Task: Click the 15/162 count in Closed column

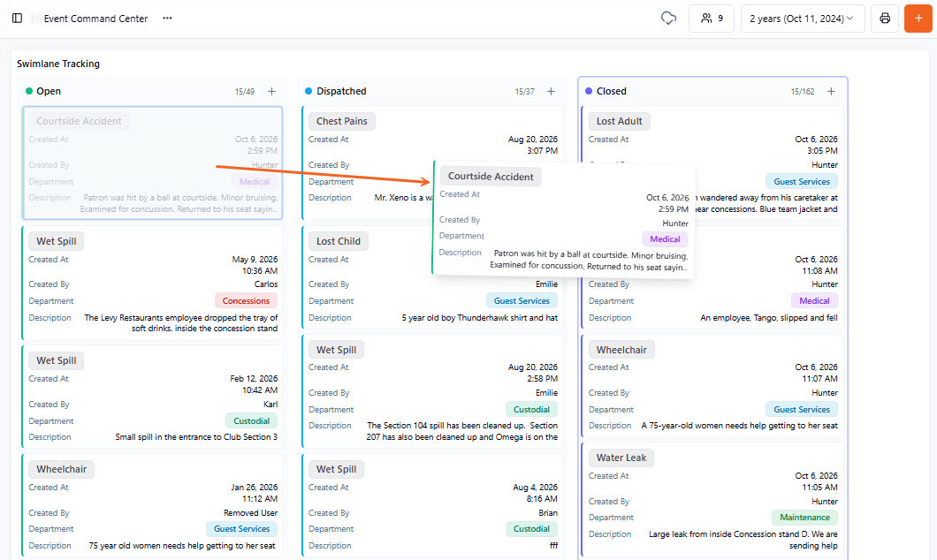Action: coord(803,92)
